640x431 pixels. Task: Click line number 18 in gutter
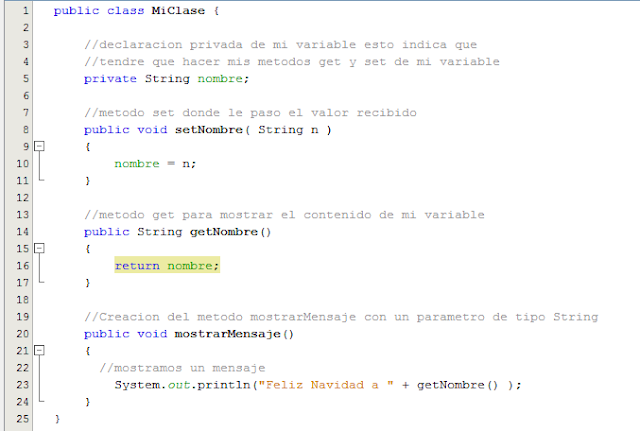coord(22,300)
